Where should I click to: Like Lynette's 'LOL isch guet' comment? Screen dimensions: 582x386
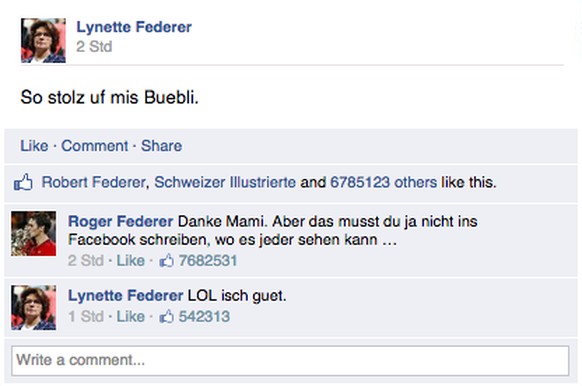(131, 317)
